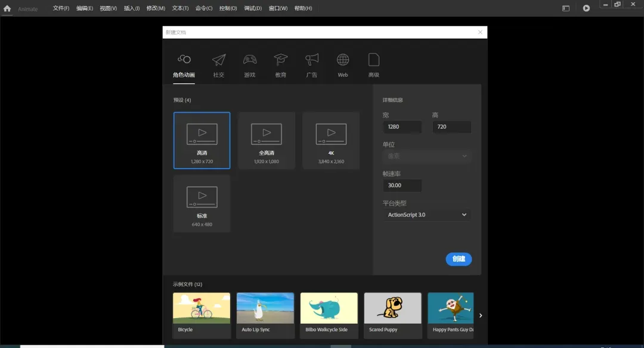644x348 pixels.
Task: Select the 高级 document category
Action: coord(374,66)
